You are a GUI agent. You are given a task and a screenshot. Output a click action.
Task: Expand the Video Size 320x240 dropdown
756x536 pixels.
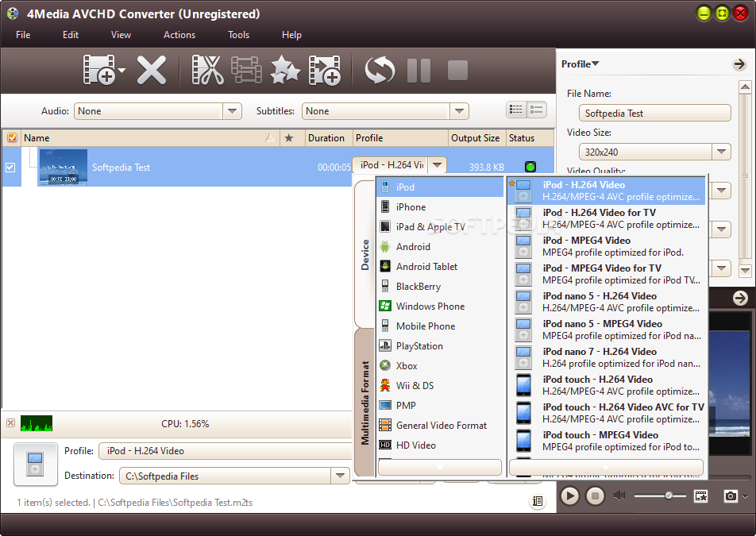click(721, 152)
